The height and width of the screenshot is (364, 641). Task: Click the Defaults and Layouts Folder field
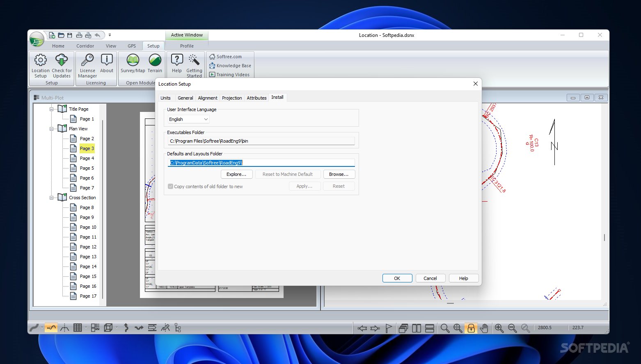click(x=261, y=163)
